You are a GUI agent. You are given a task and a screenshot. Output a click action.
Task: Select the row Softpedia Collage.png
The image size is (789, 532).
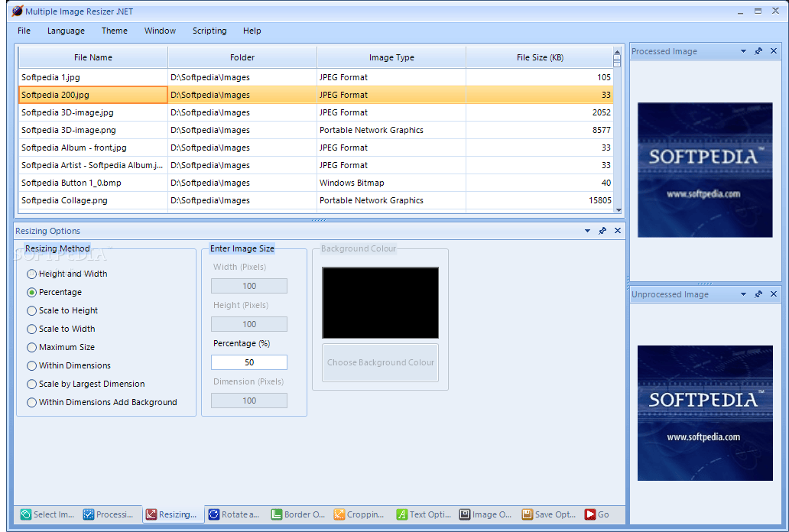(316, 200)
